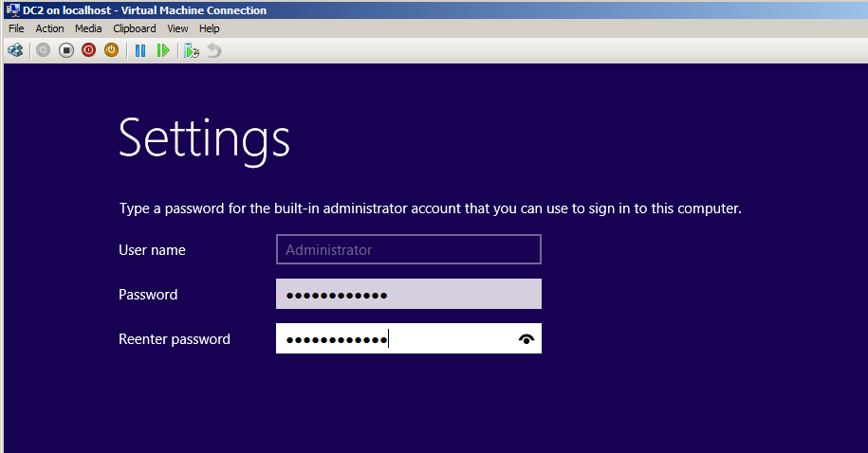Open the Action menu
This screenshot has width=868, height=453.
pyautogui.click(x=49, y=28)
